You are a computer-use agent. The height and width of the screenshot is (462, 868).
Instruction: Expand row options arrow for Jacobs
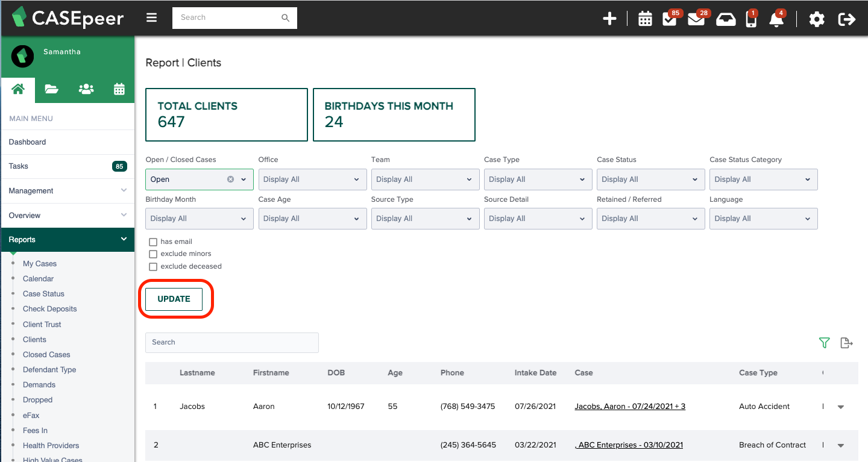click(x=841, y=407)
